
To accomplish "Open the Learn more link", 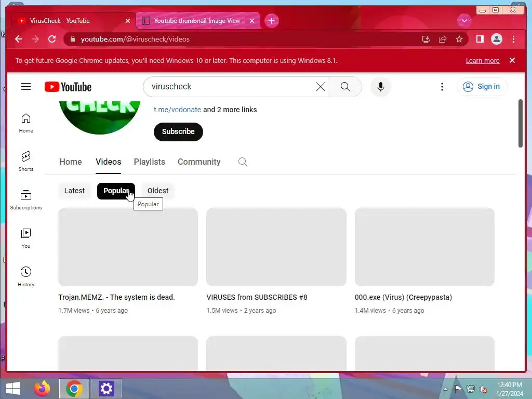I will tap(483, 60).
